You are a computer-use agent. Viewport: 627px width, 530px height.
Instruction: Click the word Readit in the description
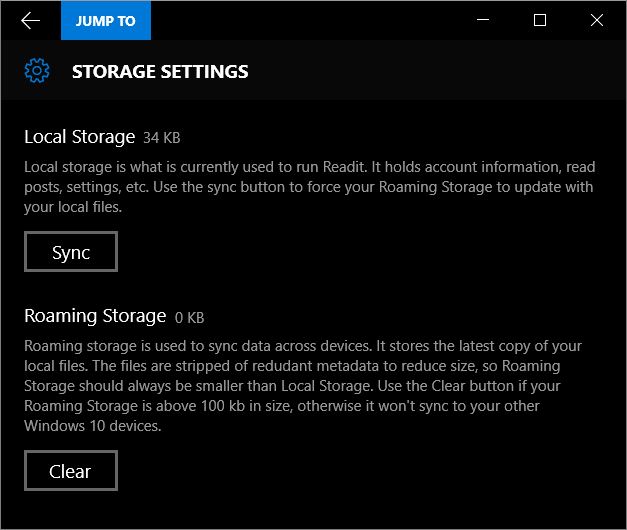(345, 167)
